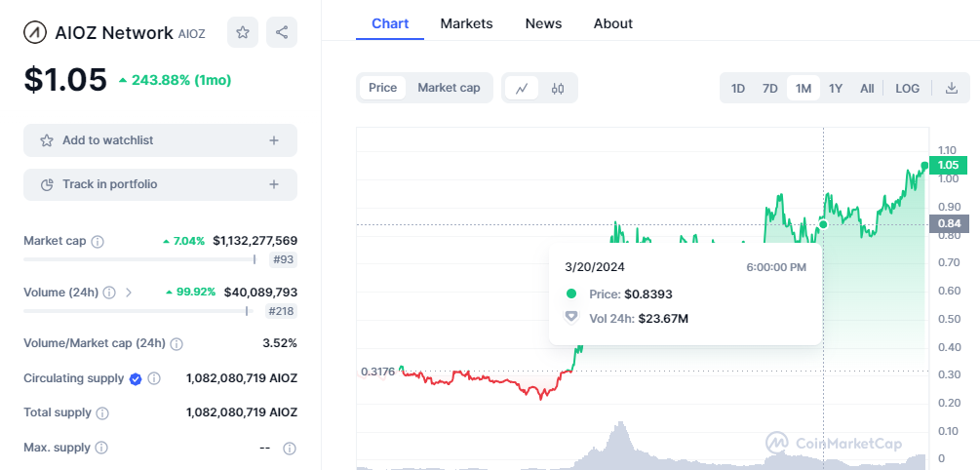Click volume rank #218 badge
Screen dimensions: 980x470
tap(281, 311)
